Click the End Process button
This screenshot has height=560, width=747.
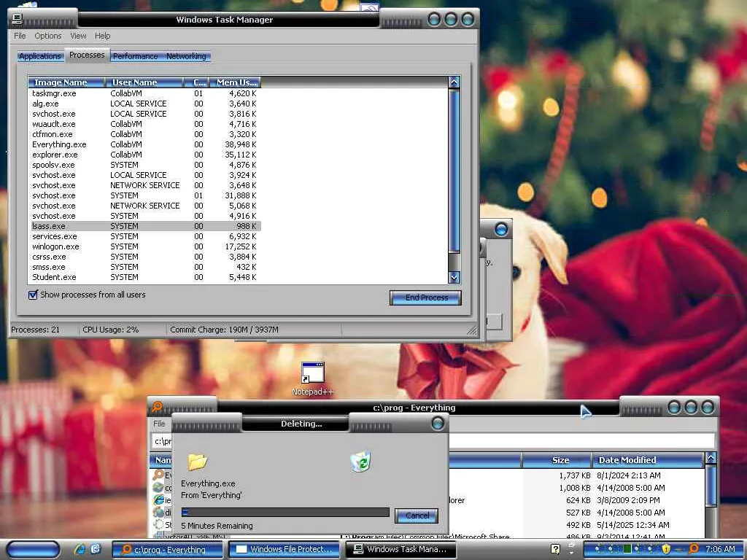[x=425, y=297]
